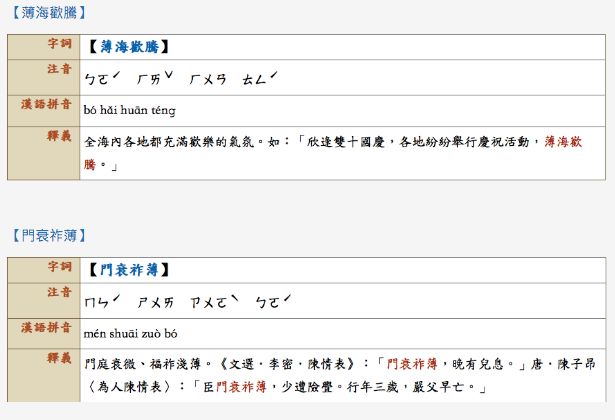Click the 釋義 label in the 薄海歡騰 table
Viewport: 615px width, 420px height.
tap(60, 136)
